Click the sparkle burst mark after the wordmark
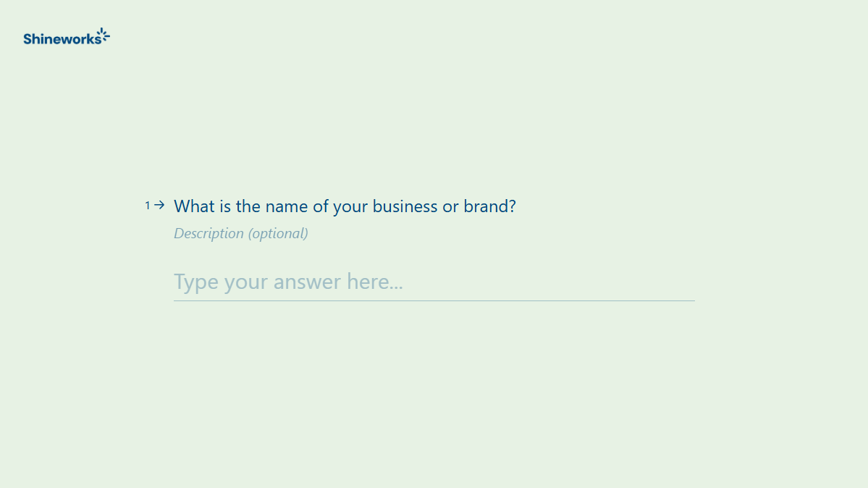868x488 pixels. point(104,33)
